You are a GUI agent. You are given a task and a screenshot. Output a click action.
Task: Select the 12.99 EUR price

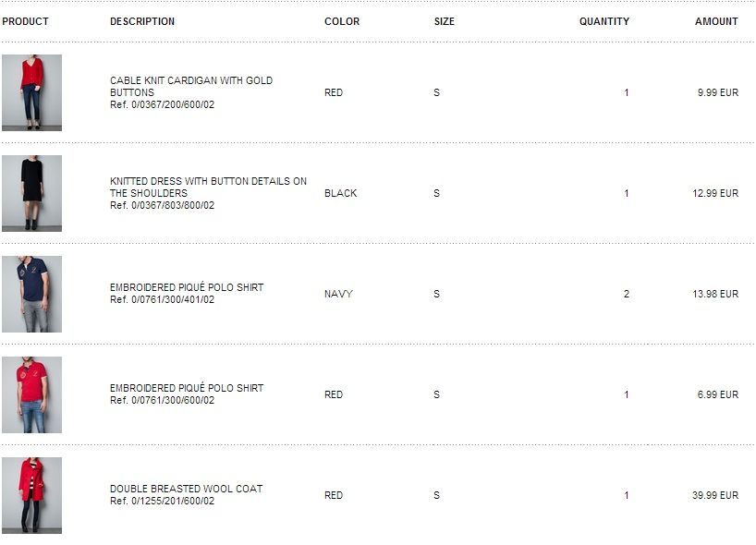click(715, 193)
